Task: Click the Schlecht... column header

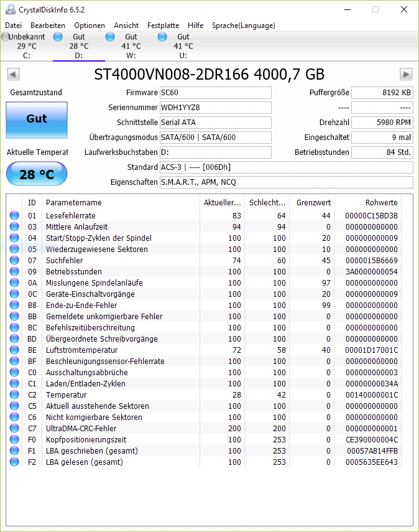Action: coord(267,203)
